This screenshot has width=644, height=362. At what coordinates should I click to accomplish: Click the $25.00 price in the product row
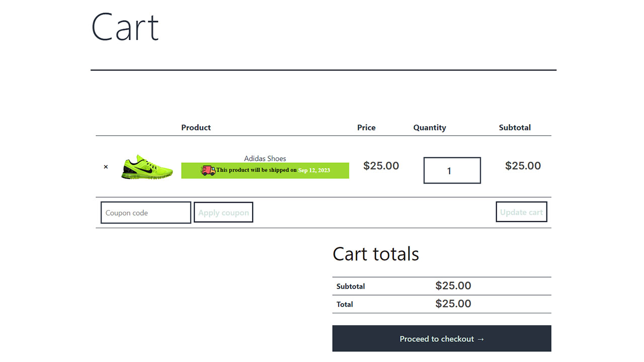click(381, 166)
